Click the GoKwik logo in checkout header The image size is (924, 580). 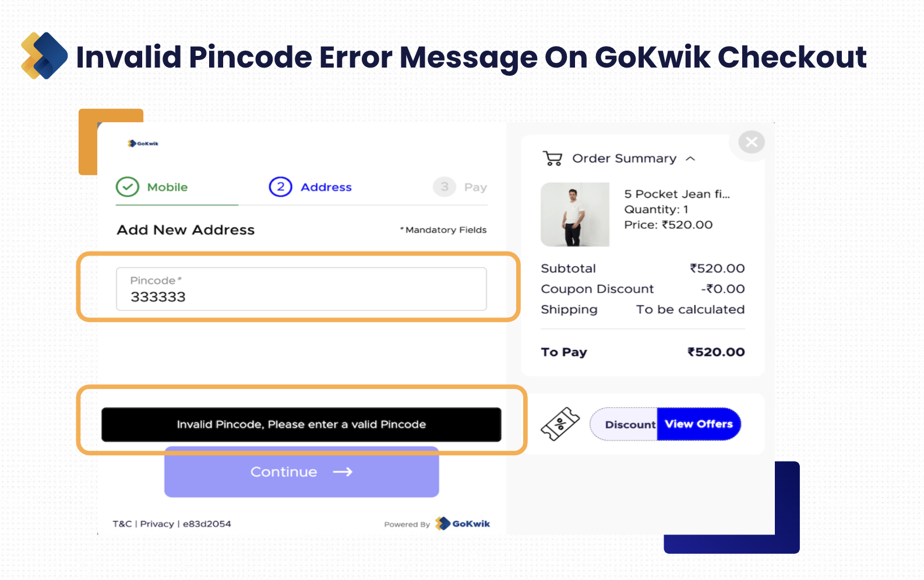(x=143, y=143)
